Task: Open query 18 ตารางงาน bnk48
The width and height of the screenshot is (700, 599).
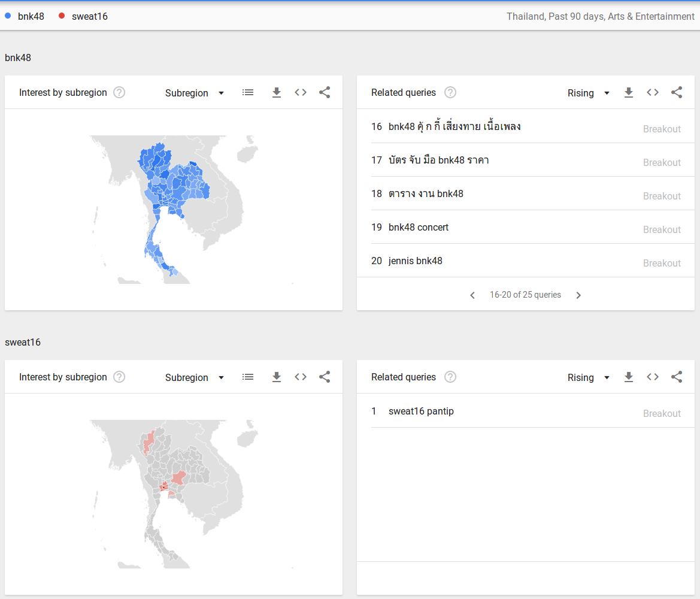Action: tap(425, 193)
